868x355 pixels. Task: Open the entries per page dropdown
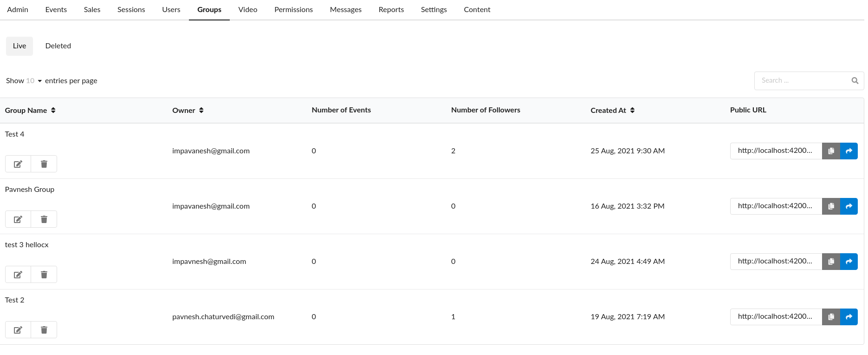point(34,81)
